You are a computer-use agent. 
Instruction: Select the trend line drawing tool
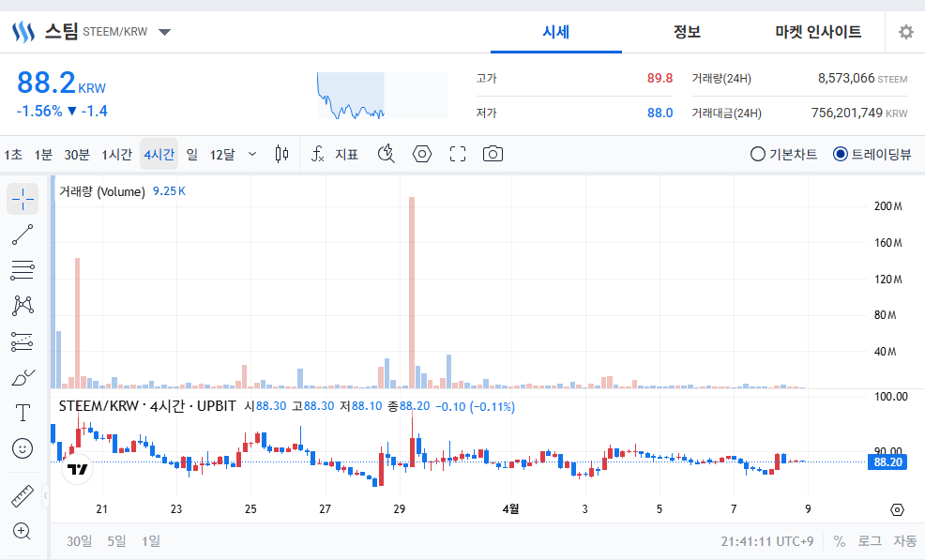pos(23,235)
